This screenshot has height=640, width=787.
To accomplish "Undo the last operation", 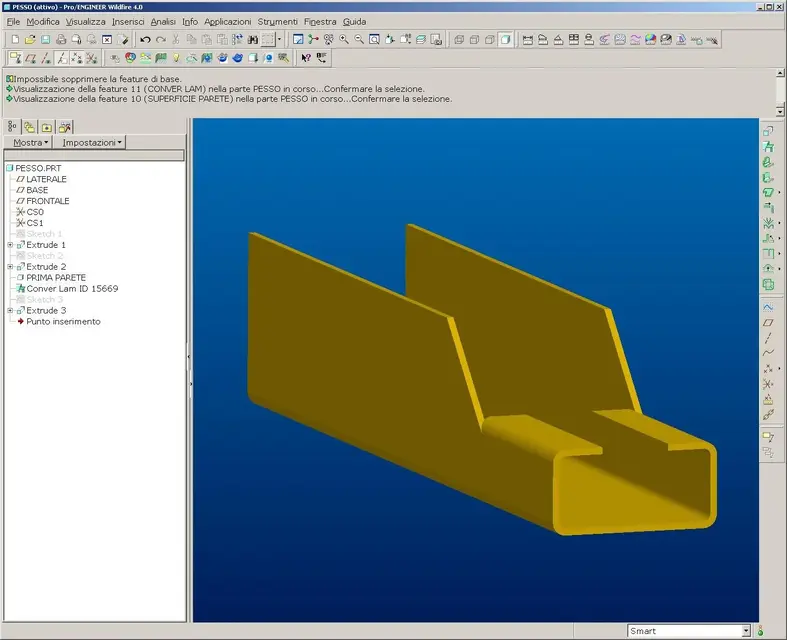I will coord(145,40).
